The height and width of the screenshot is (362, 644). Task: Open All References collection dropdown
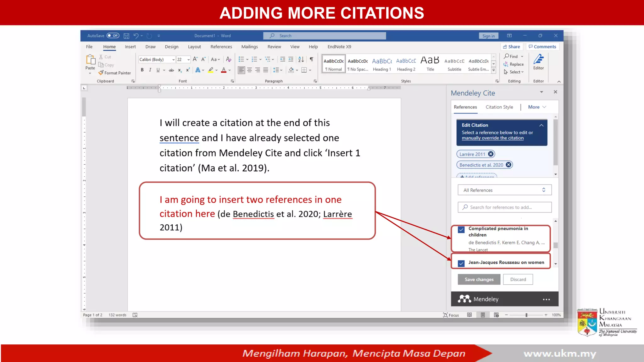click(x=504, y=190)
